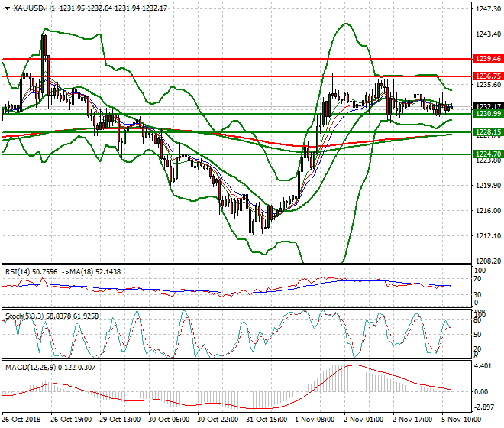Select the 1 Nov 08:00 time label
Screen dimensions: 504x428
point(315,420)
